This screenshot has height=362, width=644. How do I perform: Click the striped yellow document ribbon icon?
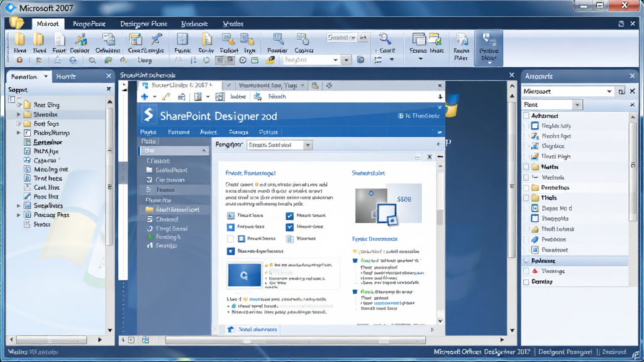click(x=206, y=40)
